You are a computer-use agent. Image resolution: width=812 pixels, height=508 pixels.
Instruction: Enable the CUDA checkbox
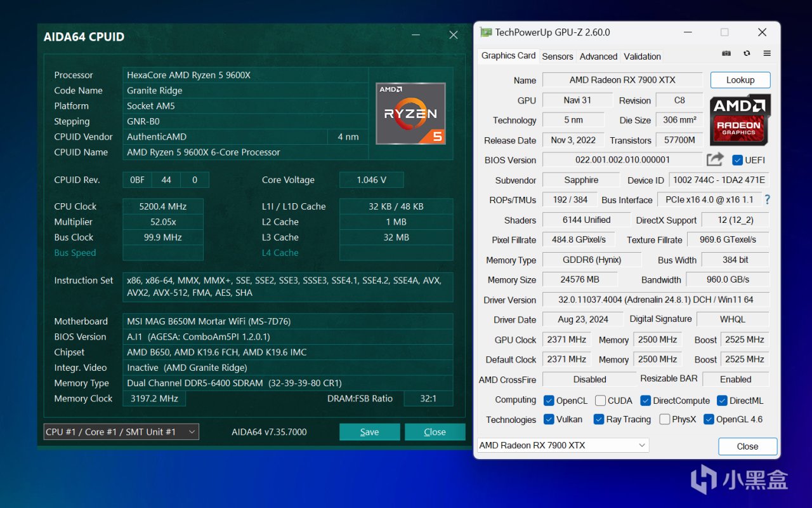pos(599,400)
